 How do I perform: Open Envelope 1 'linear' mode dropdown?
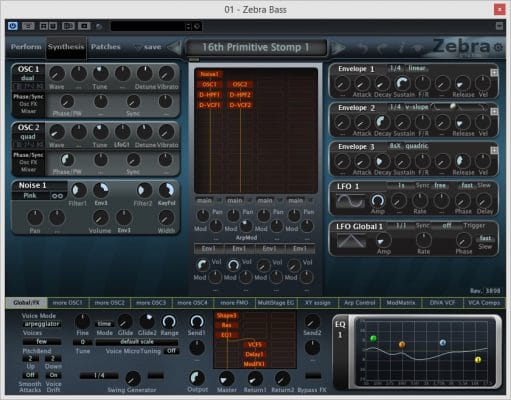pyautogui.click(x=417, y=68)
